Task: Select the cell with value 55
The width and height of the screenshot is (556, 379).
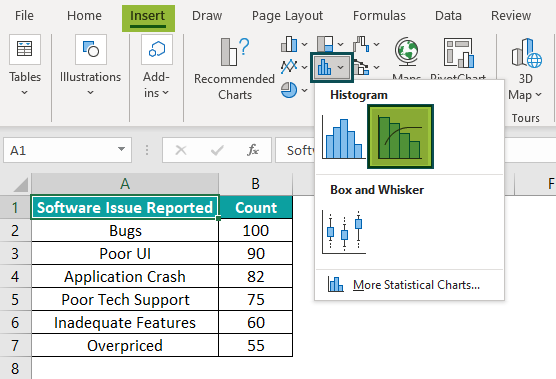Action: 256,345
